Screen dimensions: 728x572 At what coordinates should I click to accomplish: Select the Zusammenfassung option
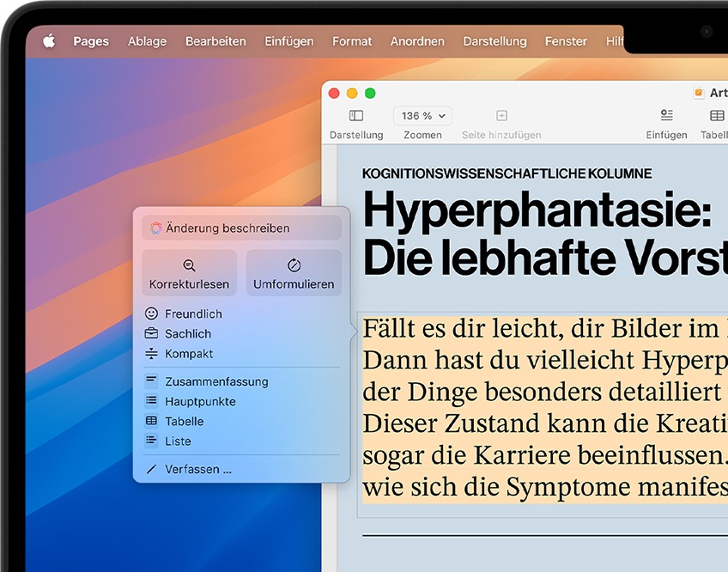pyautogui.click(x=215, y=381)
